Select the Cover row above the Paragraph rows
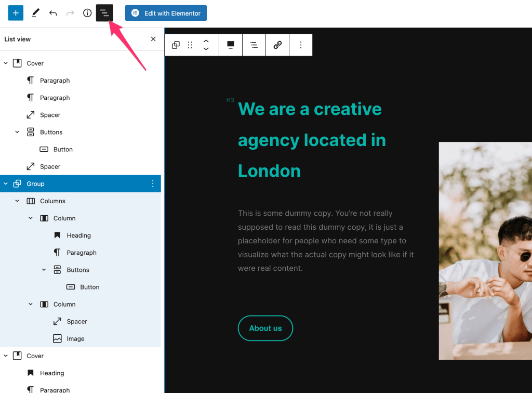532x393 pixels. click(81, 63)
